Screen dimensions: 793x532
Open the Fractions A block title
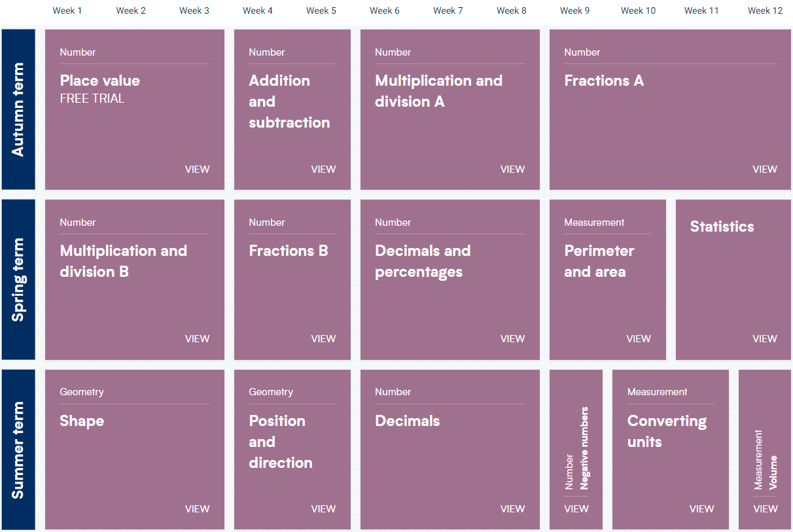pyautogui.click(x=604, y=80)
